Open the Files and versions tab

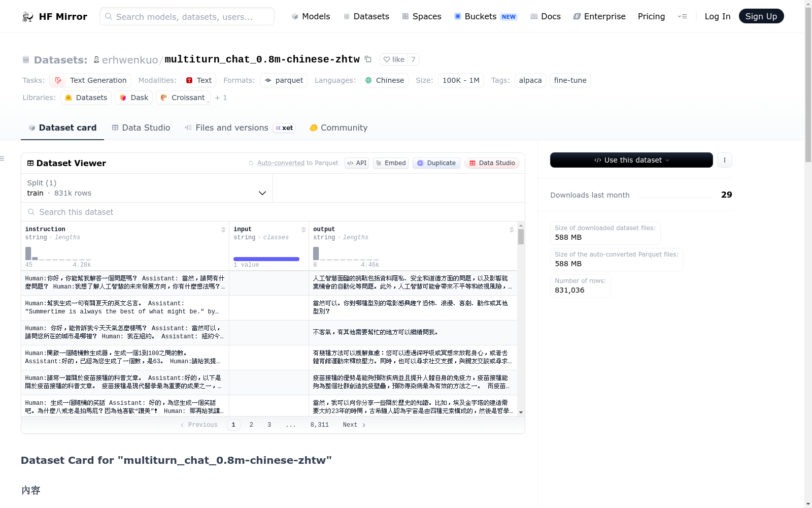240,128
